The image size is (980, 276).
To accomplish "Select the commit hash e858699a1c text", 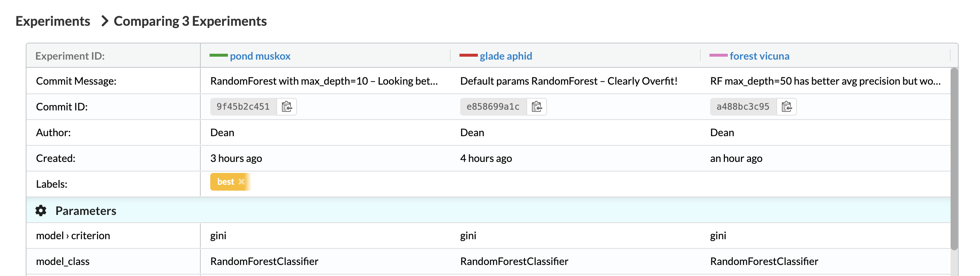I will 493,107.
